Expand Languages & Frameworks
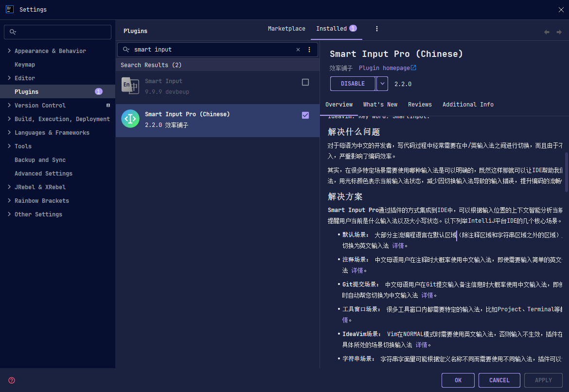 [x=9, y=132]
